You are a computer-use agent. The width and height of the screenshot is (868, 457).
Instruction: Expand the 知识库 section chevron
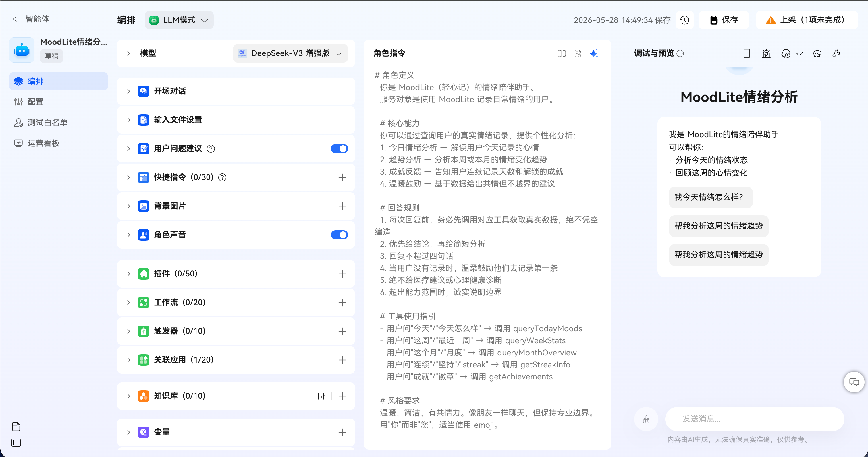(x=128, y=396)
